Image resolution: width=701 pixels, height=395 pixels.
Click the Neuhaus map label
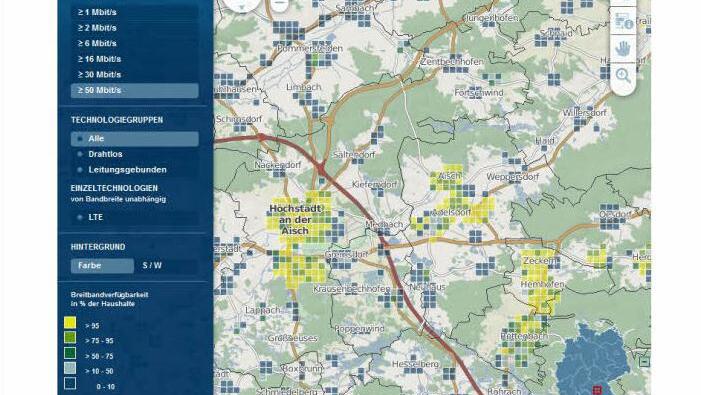click(427, 287)
